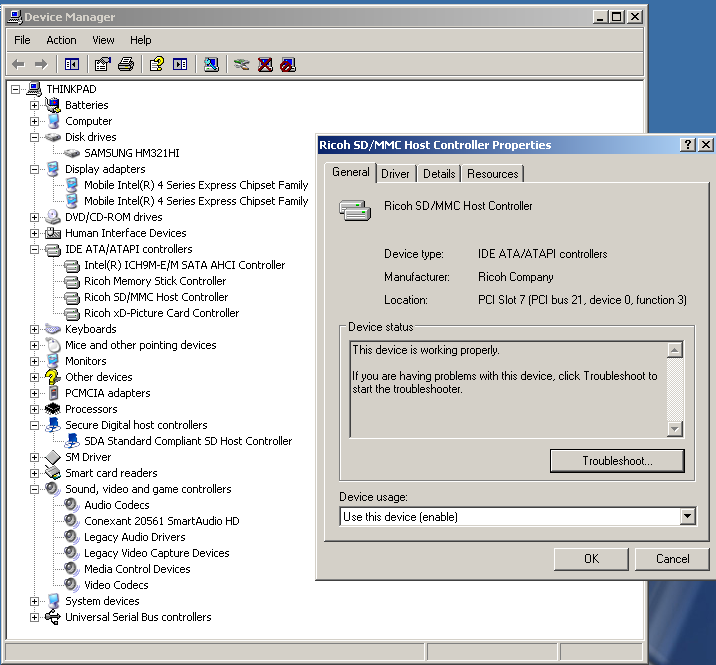The image size is (716, 665).
Task: Click the Scan for hardware changes icon
Action: coord(211,64)
